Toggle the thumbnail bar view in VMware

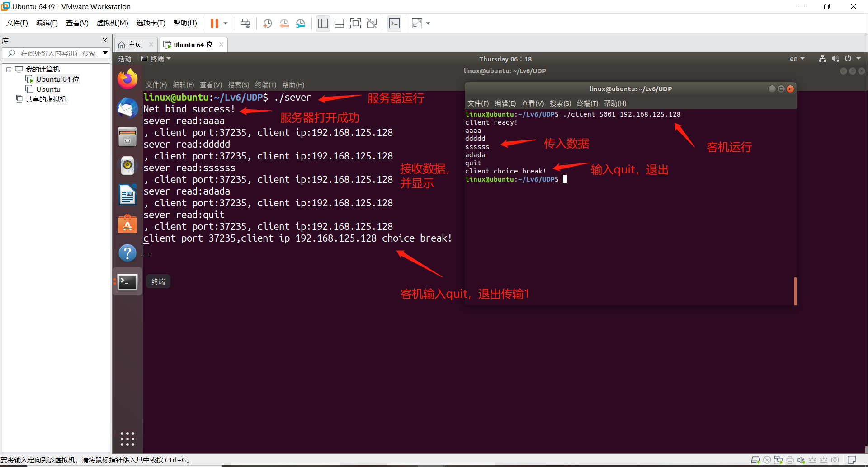339,23
